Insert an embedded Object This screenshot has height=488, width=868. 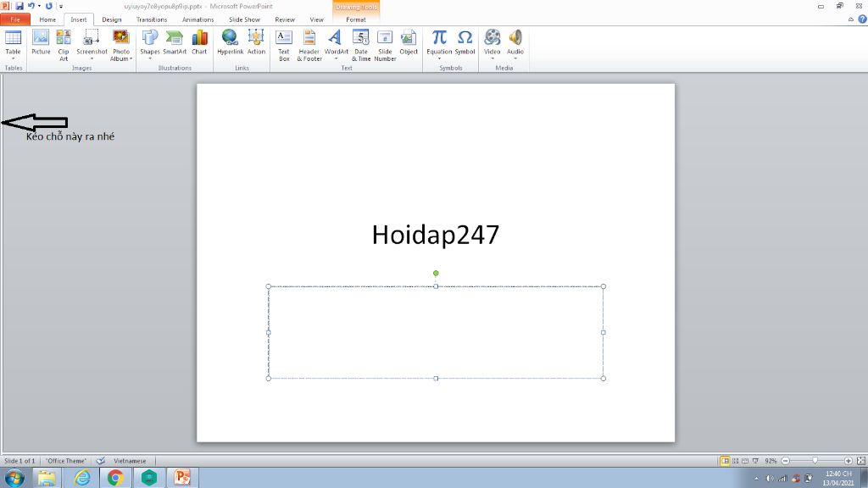[x=409, y=42]
